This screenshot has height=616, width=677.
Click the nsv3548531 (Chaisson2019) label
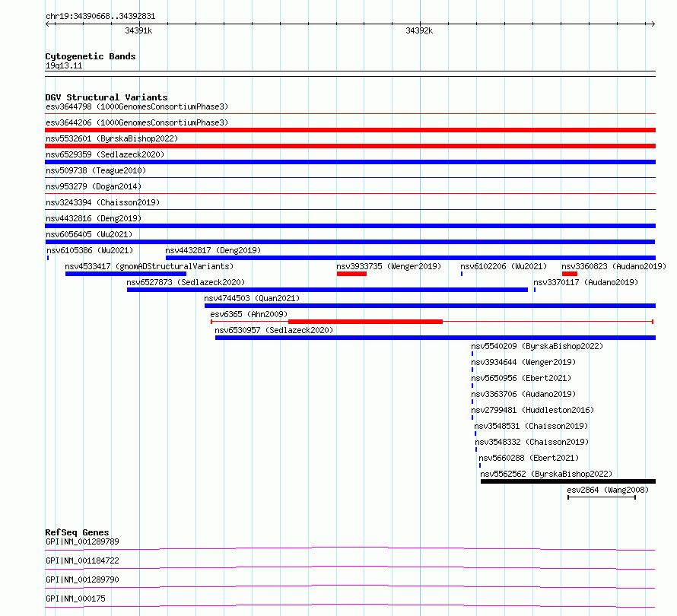click(531, 426)
